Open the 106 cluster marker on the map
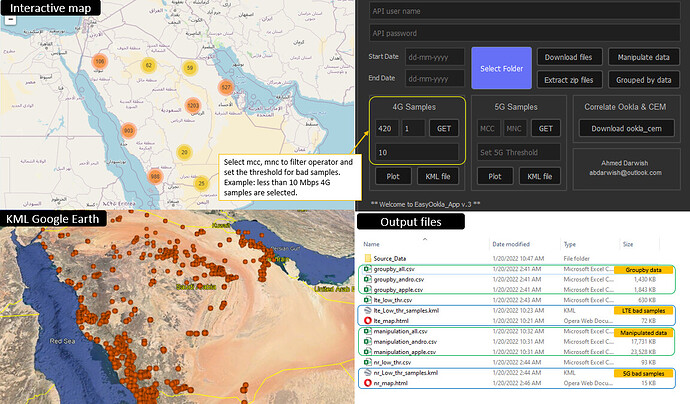Screen dimensions: 690x404 tap(100, 61)
